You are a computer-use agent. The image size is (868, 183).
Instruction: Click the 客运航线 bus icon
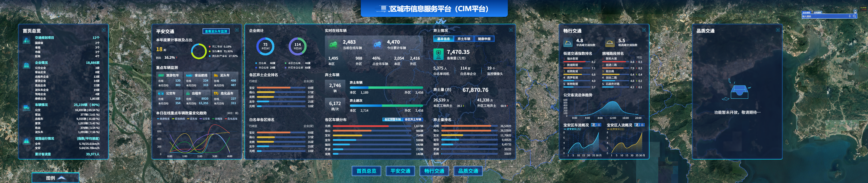click(189, 75)
